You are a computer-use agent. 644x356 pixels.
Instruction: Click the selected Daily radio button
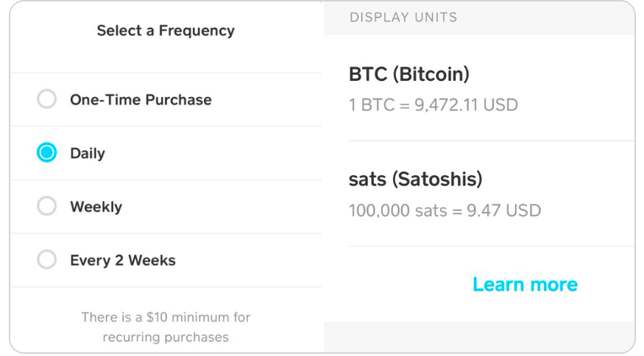click(x=46, y=153)
